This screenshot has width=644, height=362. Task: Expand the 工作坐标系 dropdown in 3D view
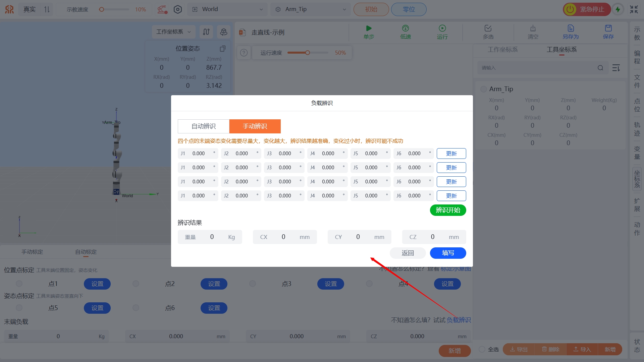[x=173, y=32]
